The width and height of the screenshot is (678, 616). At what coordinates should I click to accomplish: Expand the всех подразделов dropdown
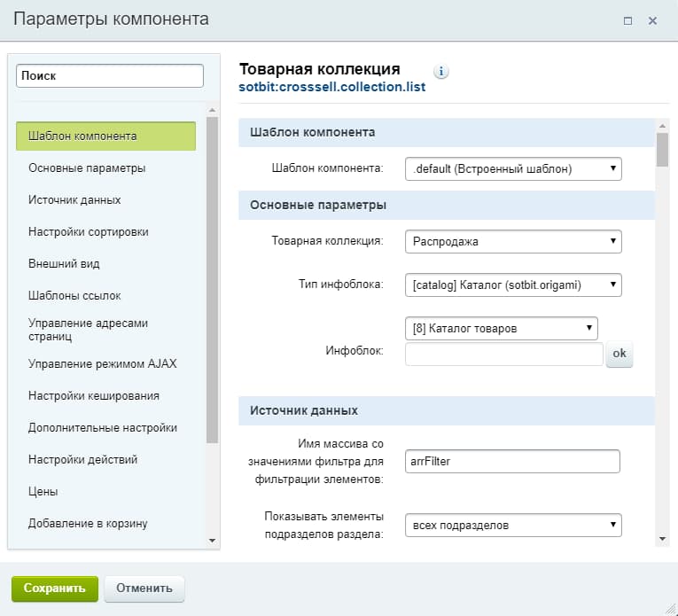[x=513, y=526]
